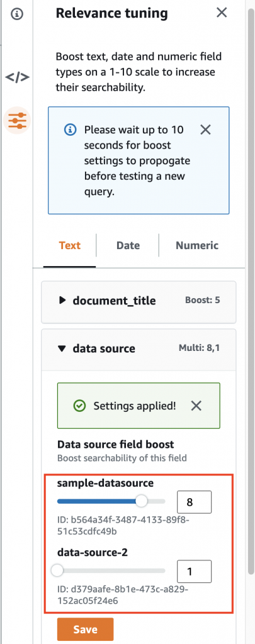This screenshot has height=644, width=255.
Task: Open the code view icon in sidebar
Action: [x=17, y=77]
